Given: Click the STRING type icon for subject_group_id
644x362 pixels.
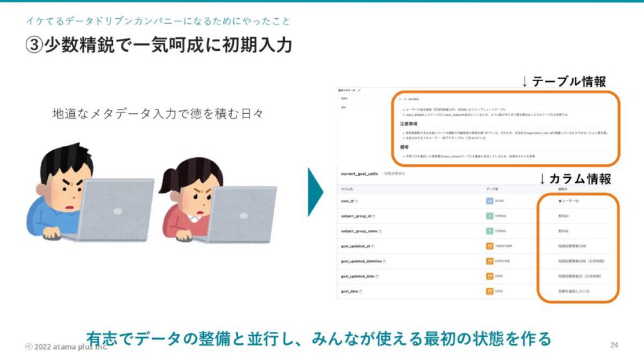Looking at the screenshot, I should pyautogui.click(x=489, y=216).
